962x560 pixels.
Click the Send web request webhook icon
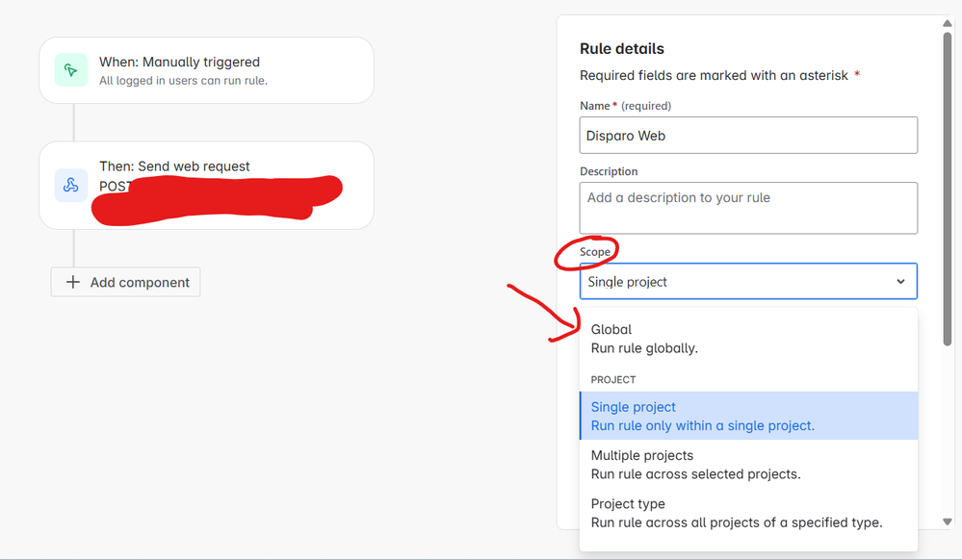tap(70, 184)
